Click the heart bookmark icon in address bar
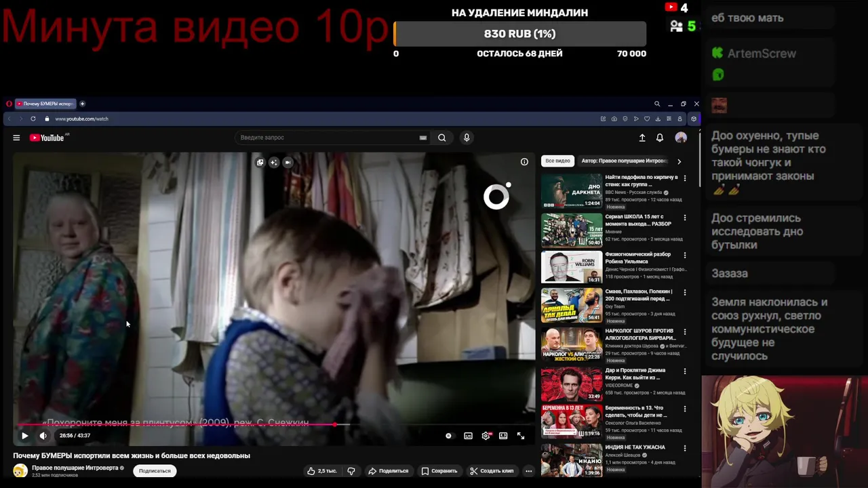This screenshot has width=868, height=488. pos(647,119)
